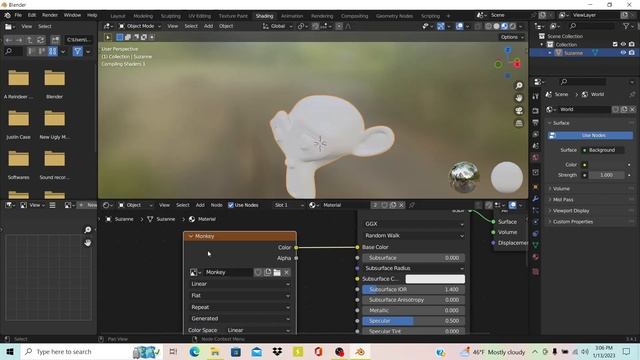Open the Material properties tab

pos(536,257)
